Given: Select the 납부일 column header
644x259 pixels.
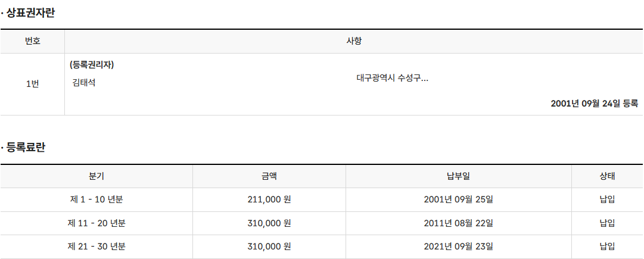Looking at the screenshot, I should [458, 176].
